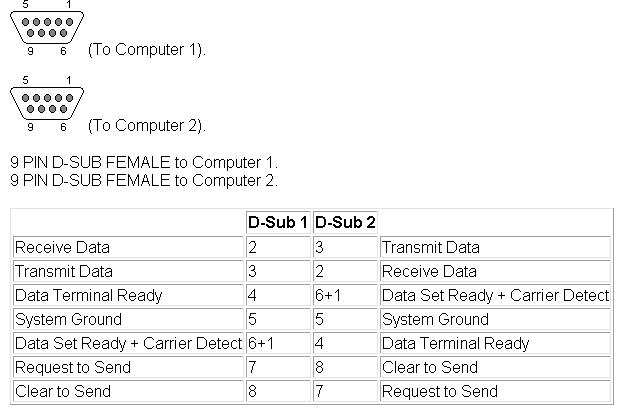Viewport: 625px width, 413px height.
Task: Click right-side System Ground cell
Action: [x=495, y=319]
